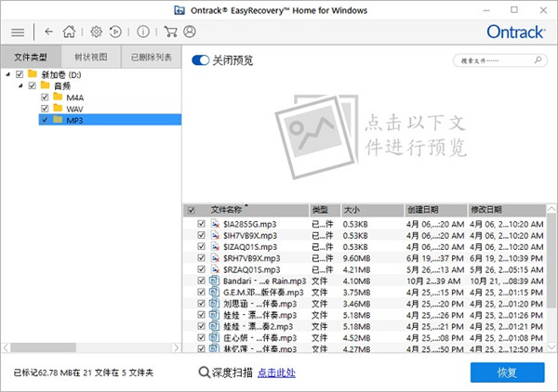The image size is (558, 392).
Task: Uncheck the MP3 folder checkbox
Action: click(x=45, y=120)
